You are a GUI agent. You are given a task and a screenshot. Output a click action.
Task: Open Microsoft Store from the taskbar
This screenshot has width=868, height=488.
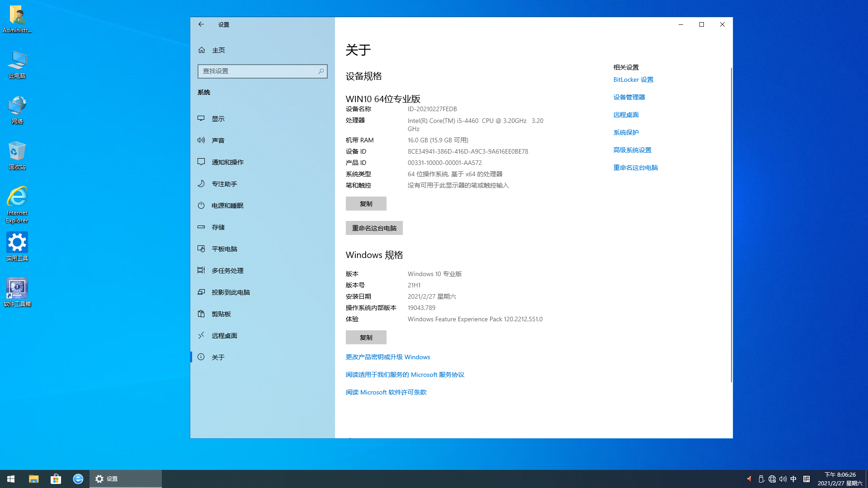[x=56, y=479]
